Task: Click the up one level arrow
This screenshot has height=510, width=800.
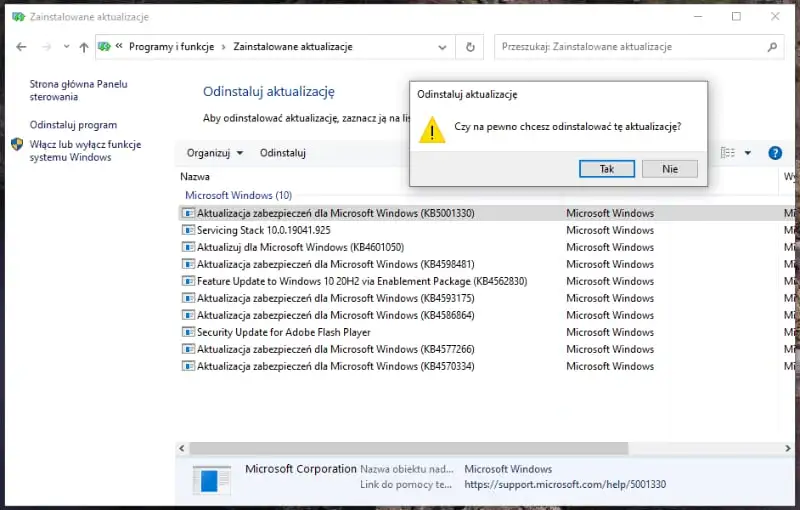Action: coord(84,47)
